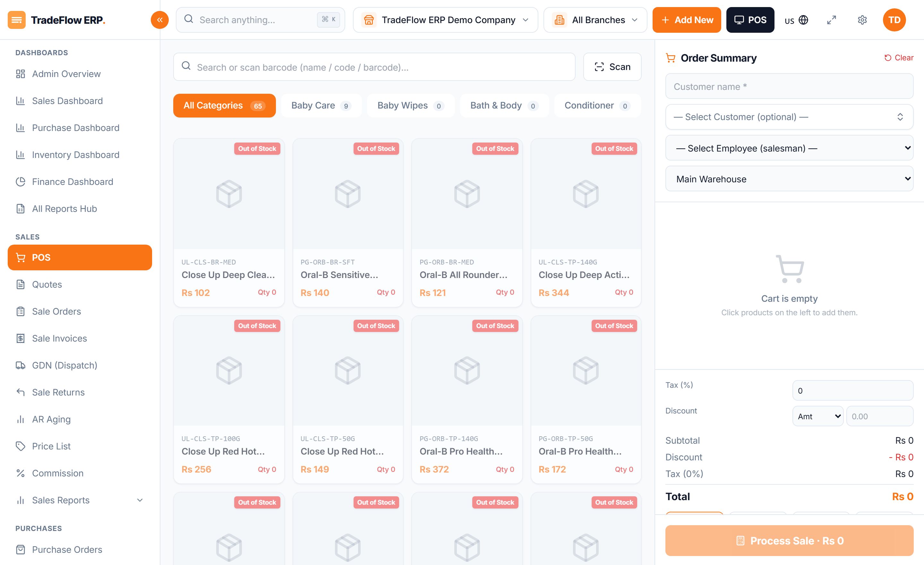
Task: Add Close Up Red Hot Rs 149 product
Action: [x=348, y=400]
